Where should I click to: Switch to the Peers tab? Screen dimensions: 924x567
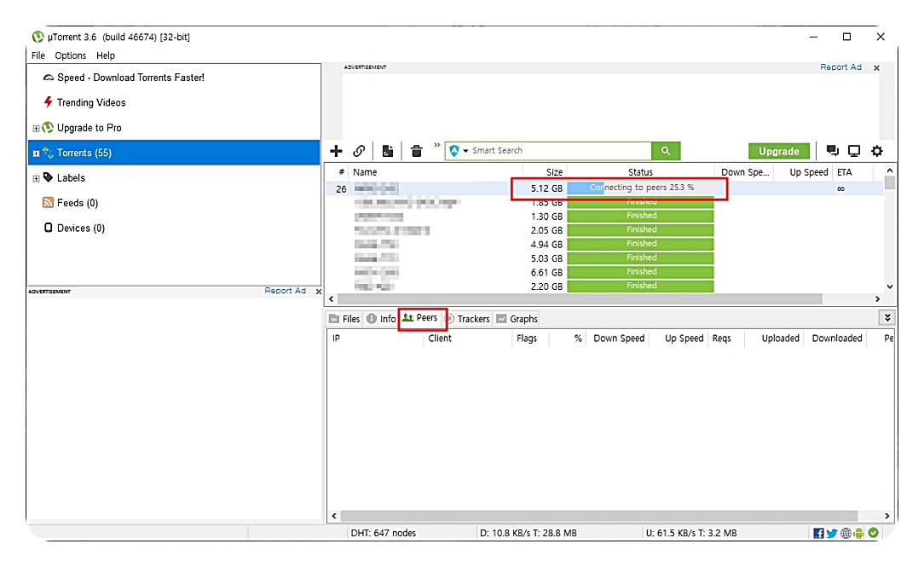coord(420,318)
